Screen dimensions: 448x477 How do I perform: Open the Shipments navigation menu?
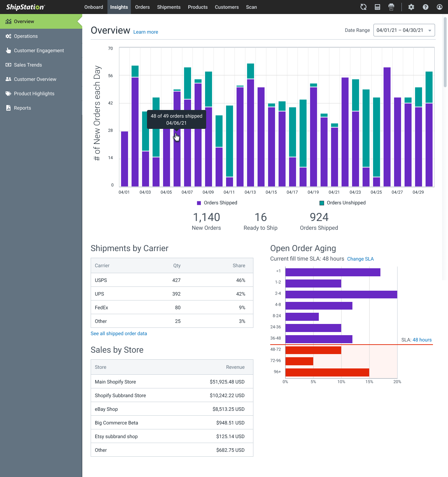point(169,7)
